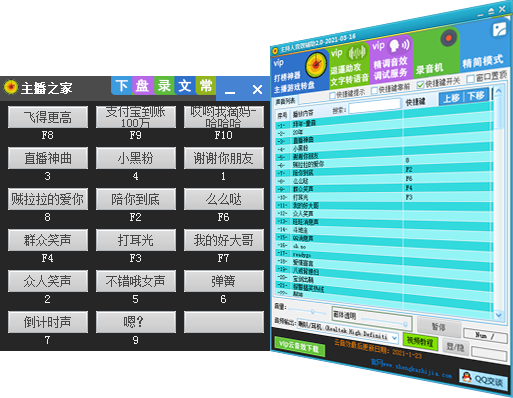Click the sound list search box
The width and height of the screenshot is (513, 398).
[x=375, y=106]
